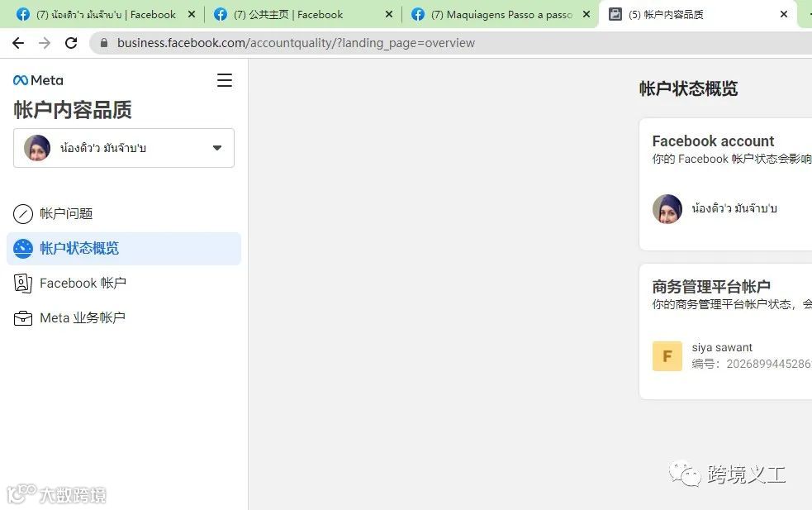
Task: Open the hamburger menu in sidebar
Action: 224,80
